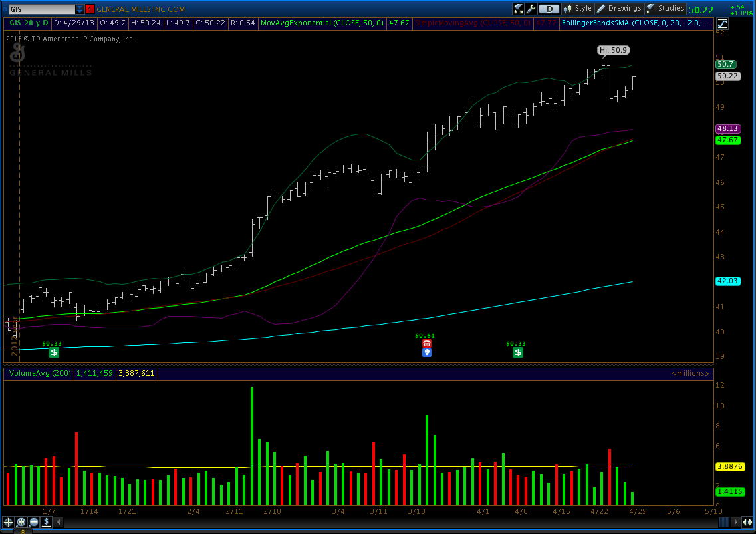Click the study flask quick-edit icon
Screen dimensions: 756x534
click(x=519, y=9)
